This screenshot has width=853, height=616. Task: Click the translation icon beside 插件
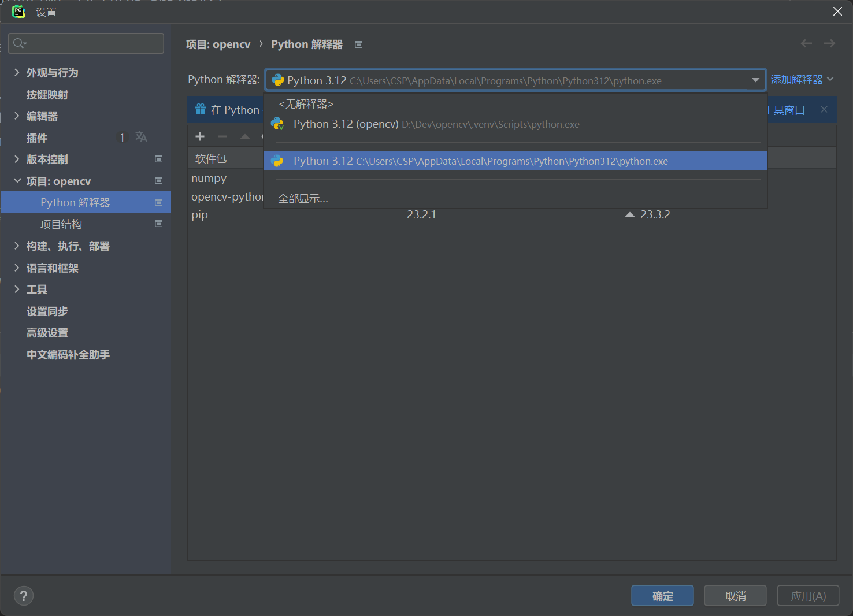141,138
